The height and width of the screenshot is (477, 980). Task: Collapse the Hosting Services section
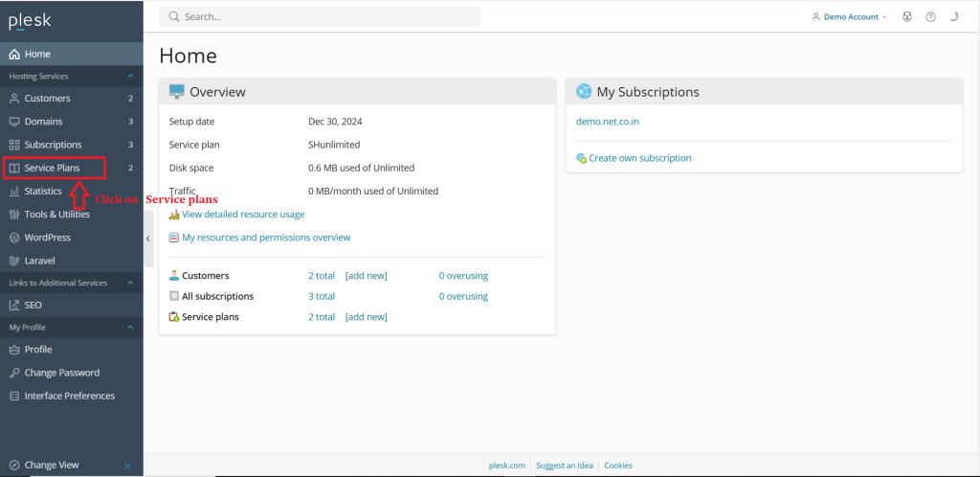[130, 77]
